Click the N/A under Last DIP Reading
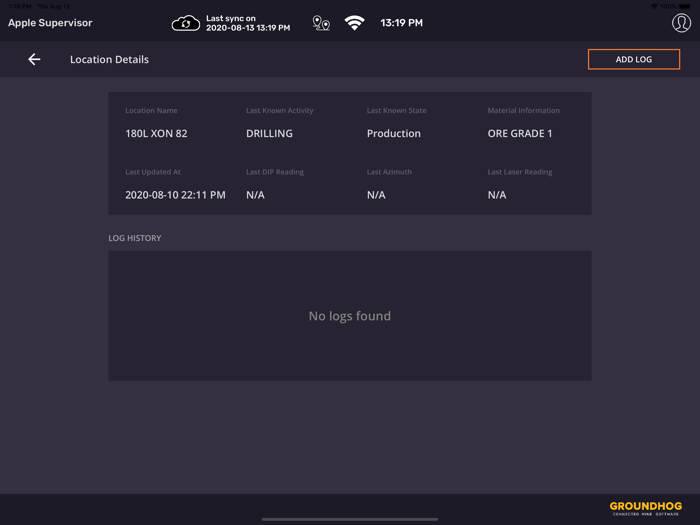 point(255,195)
